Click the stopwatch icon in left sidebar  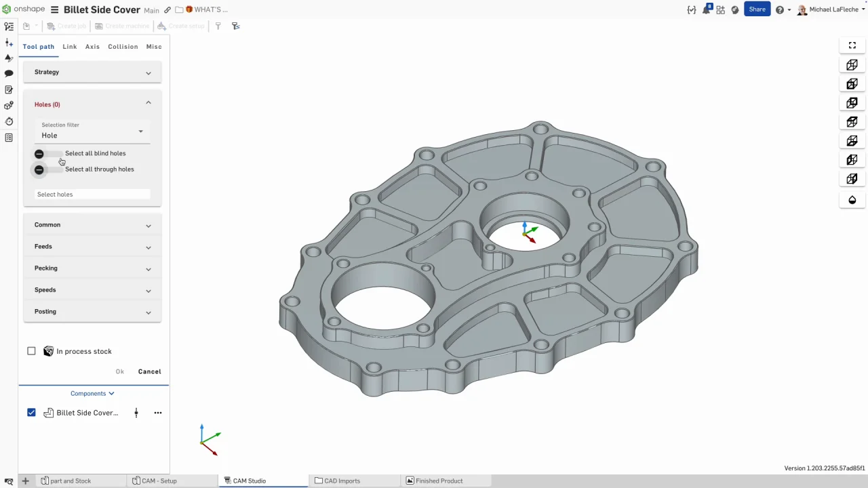[9, 121]
